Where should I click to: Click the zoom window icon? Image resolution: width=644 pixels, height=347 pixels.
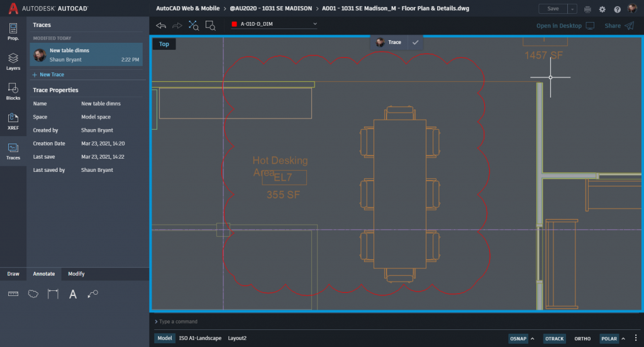[210, 25]
